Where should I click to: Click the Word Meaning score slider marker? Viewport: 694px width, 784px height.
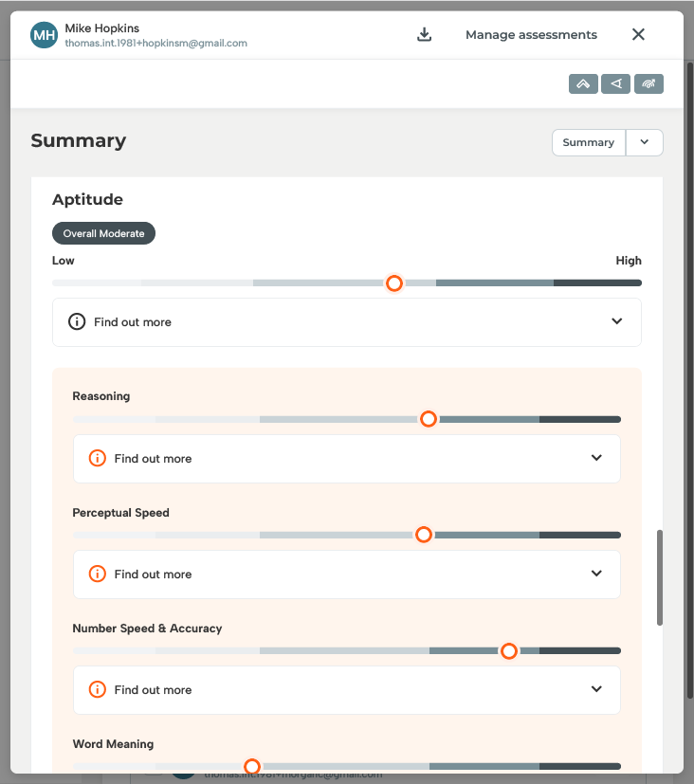coord(252,766)
